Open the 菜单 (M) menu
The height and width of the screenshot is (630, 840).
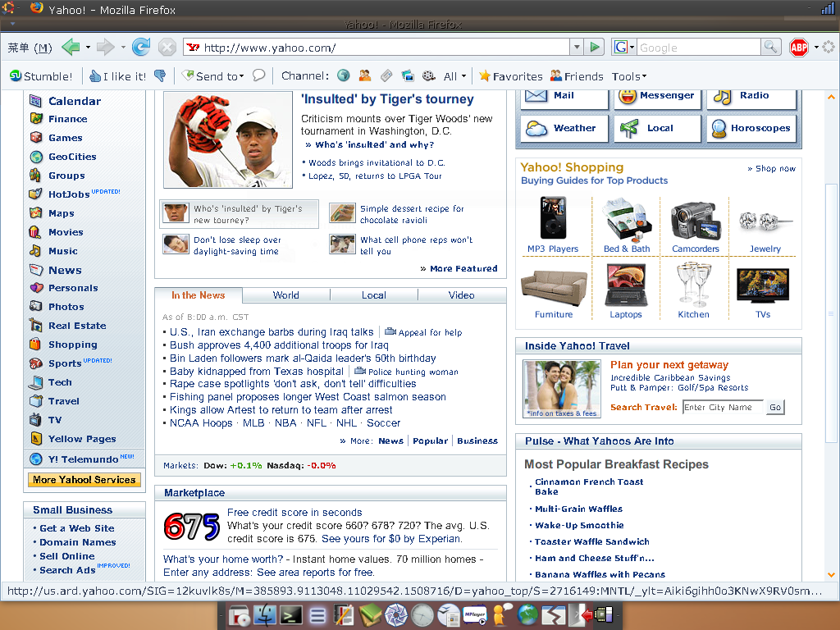(x=30, y=48)
